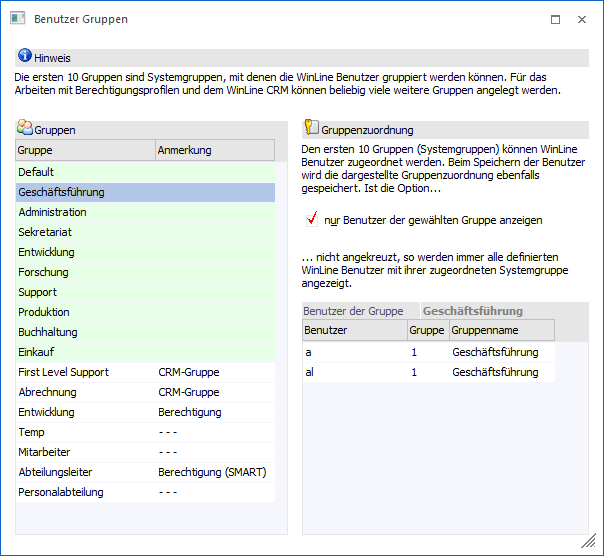Toggle 'nur Benutzer der gewählten Gruppe anzeigen' checkbox
The image size is (604, 556).
point(314,219)
